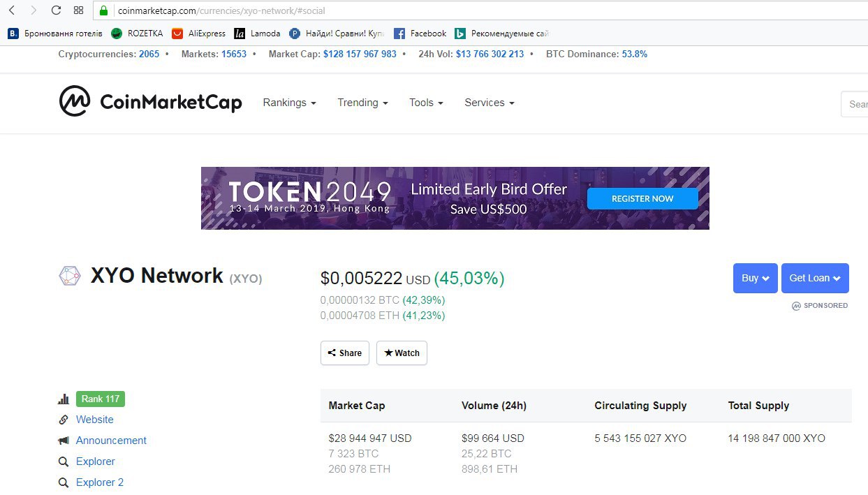Click the 7 323 BTC market cap value
This screenshot has width=868, height=495.
[x=354, y=454]
